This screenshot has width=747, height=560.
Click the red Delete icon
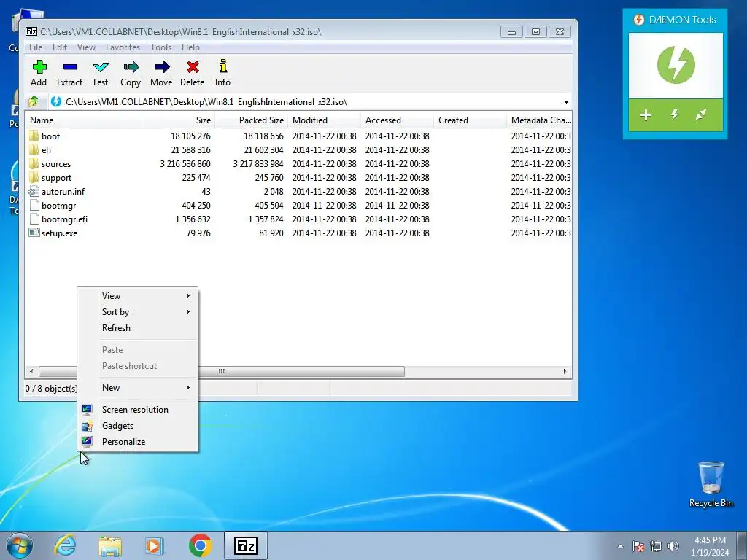pos(193,73)
